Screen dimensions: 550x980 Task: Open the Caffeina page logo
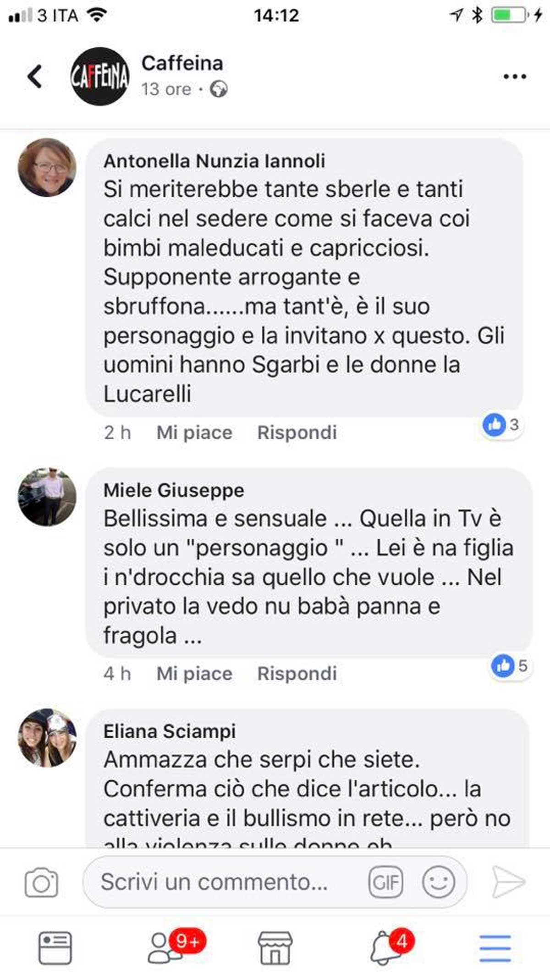(x=100, y=76)
